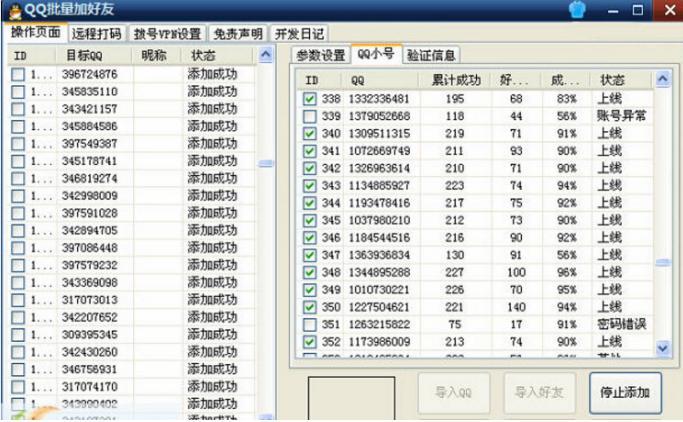Select target QQ 343421157
This screenshot has height=422, width=683.
coord(90,109)
